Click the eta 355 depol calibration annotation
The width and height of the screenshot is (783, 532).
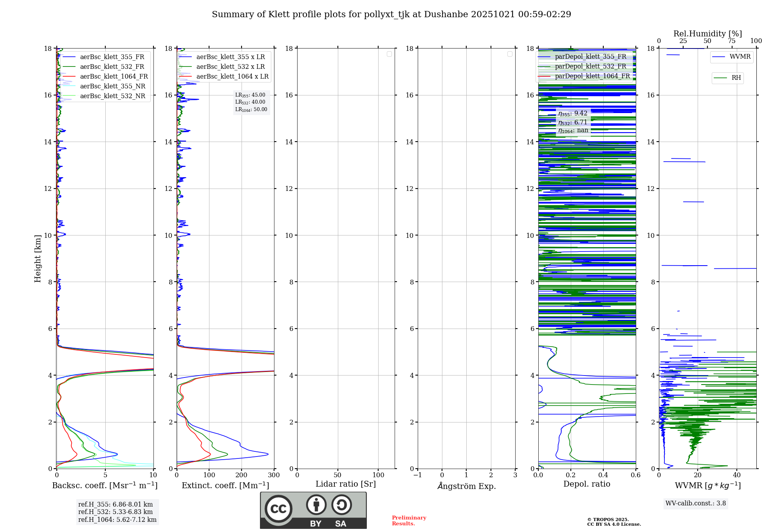pos(573,113)
